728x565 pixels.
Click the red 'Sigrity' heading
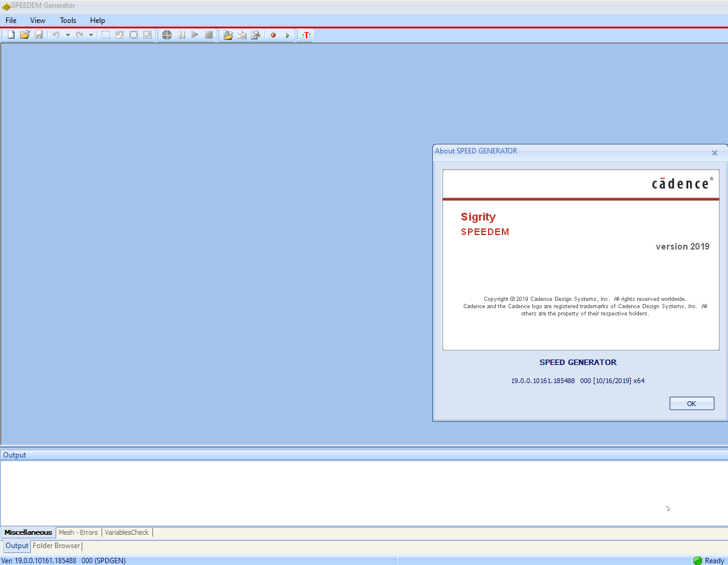pos(478,217)
